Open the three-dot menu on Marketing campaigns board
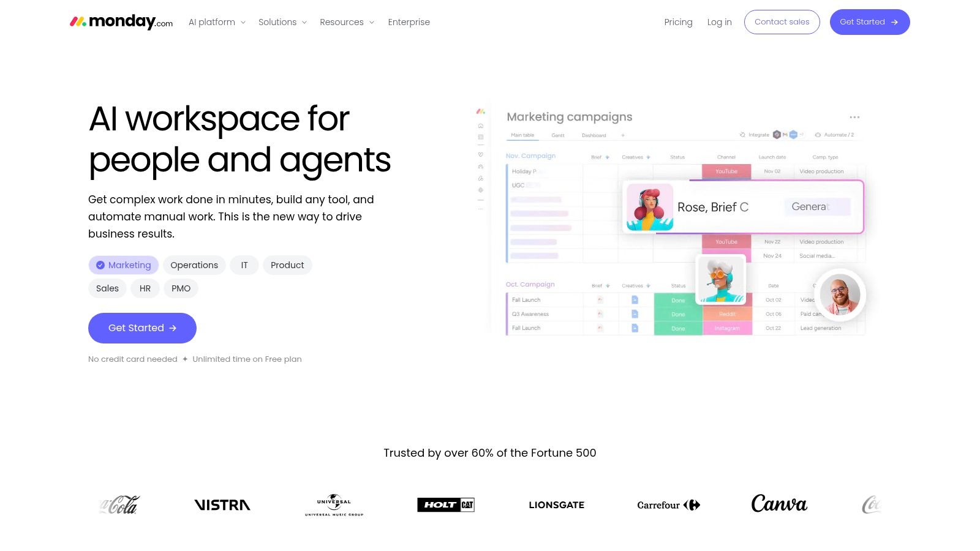 854,117
